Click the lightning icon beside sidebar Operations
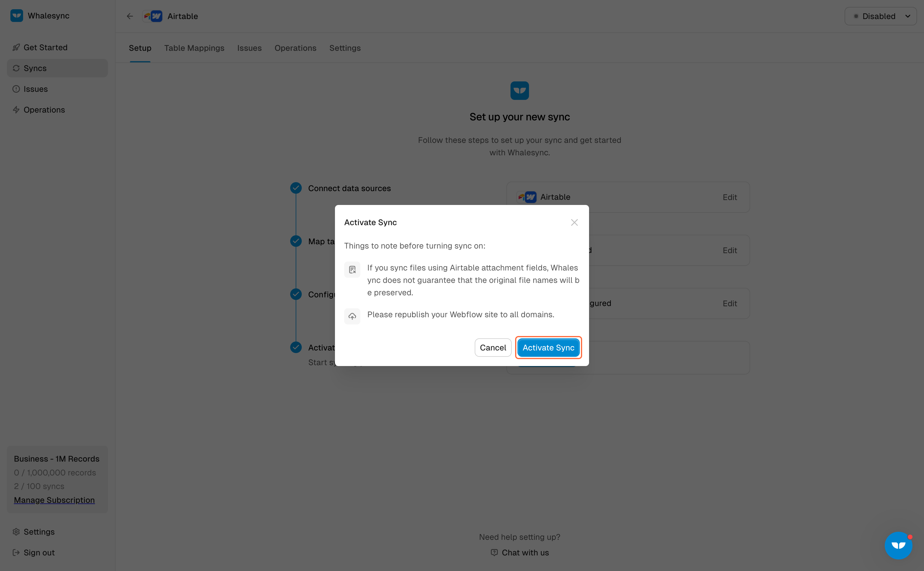 click(16, 110)
